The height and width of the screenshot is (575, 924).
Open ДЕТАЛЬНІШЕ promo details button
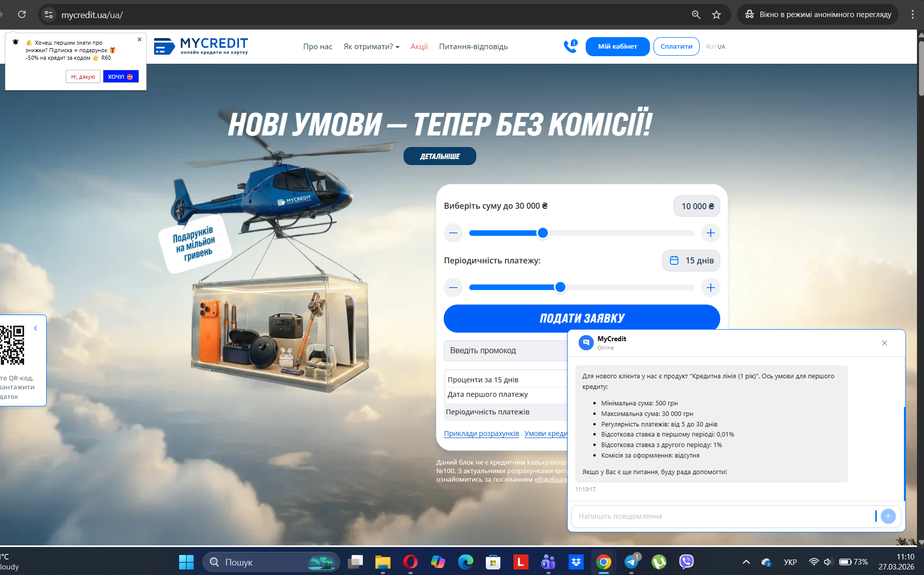440,156
